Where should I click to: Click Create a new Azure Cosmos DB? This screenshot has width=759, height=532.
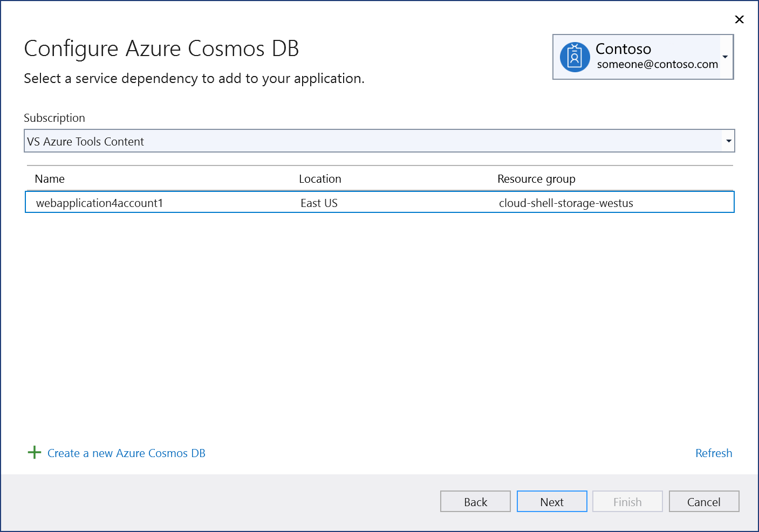point(126,453)
